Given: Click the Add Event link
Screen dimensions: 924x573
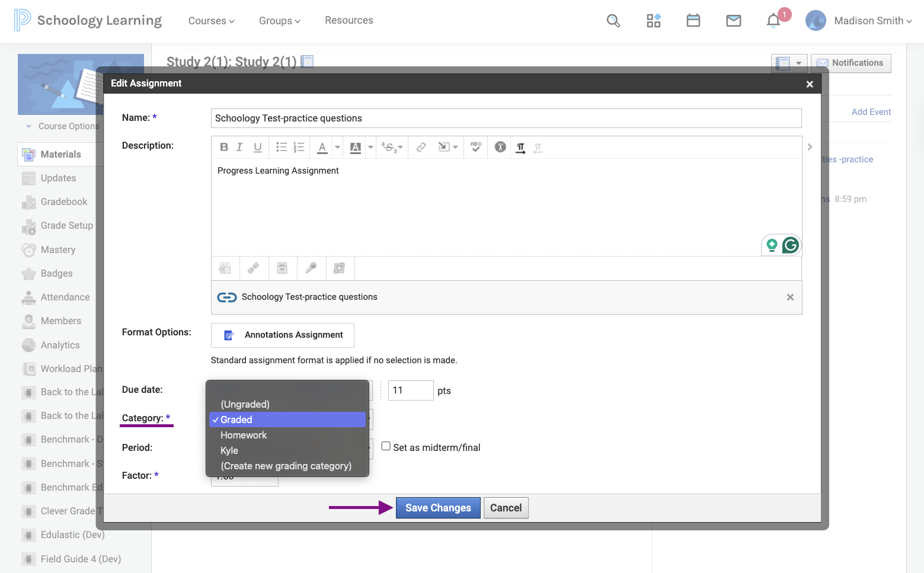Looking at the screenshot, I should [871, 112].
